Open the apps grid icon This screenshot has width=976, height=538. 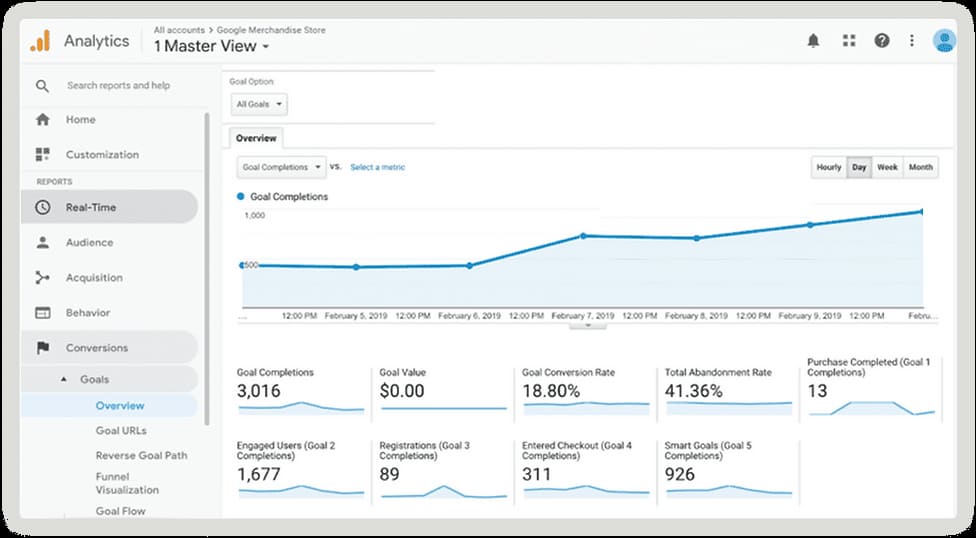coord(849,41)
